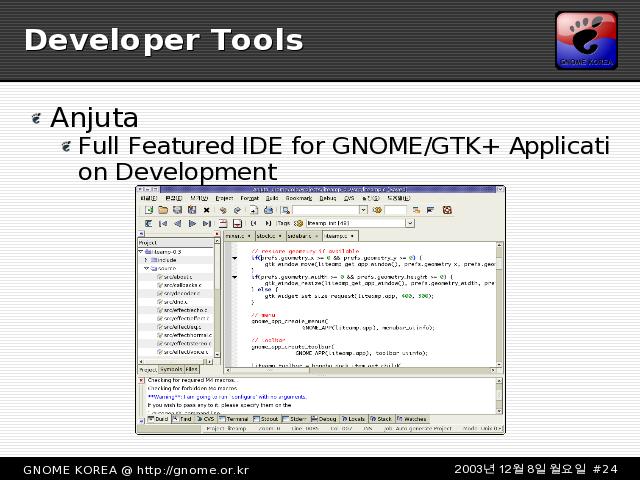Collapse the source folder in project tree
The width and height of the screenshot is (640, 480).
coord(145,268)
